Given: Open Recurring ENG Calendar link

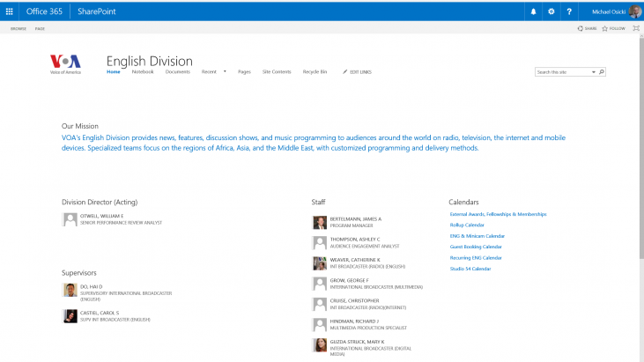Looking at the screenshot, I should [476, 258].
